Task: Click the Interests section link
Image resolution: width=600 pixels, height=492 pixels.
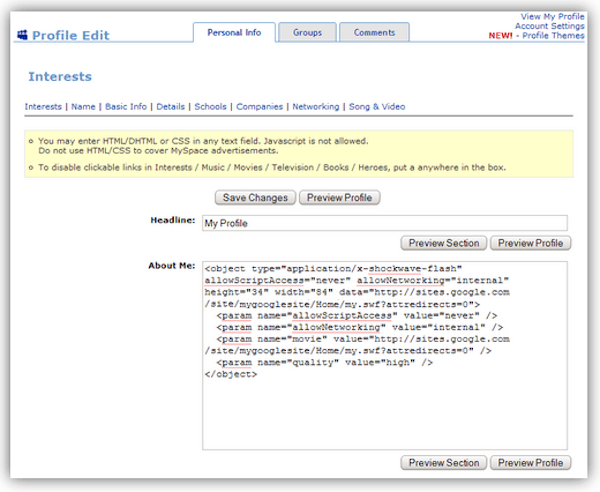Action: 43,107
